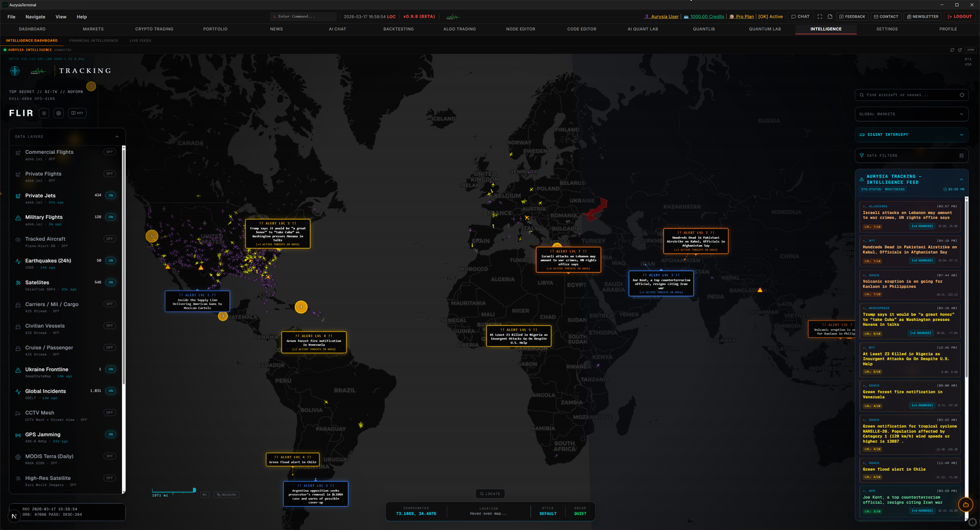Click the yellow cluster marker numbered 7
Viewport: 980px width, 530px height.
(301, 307)
